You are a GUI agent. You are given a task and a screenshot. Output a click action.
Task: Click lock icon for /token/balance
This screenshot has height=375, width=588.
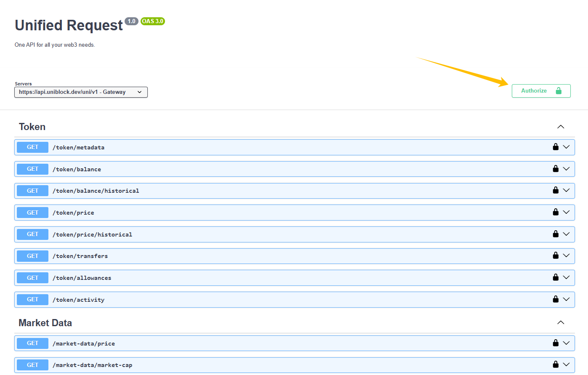pyautogui.click(x=556, y=169)
